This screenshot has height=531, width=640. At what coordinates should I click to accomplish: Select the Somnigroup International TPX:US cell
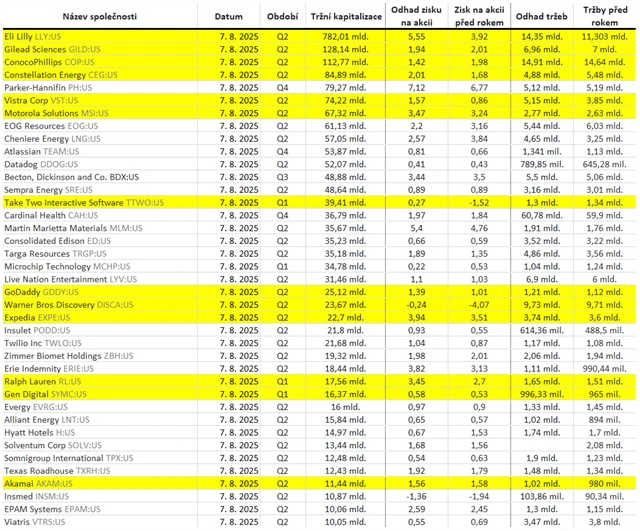(x=100, y=458)
